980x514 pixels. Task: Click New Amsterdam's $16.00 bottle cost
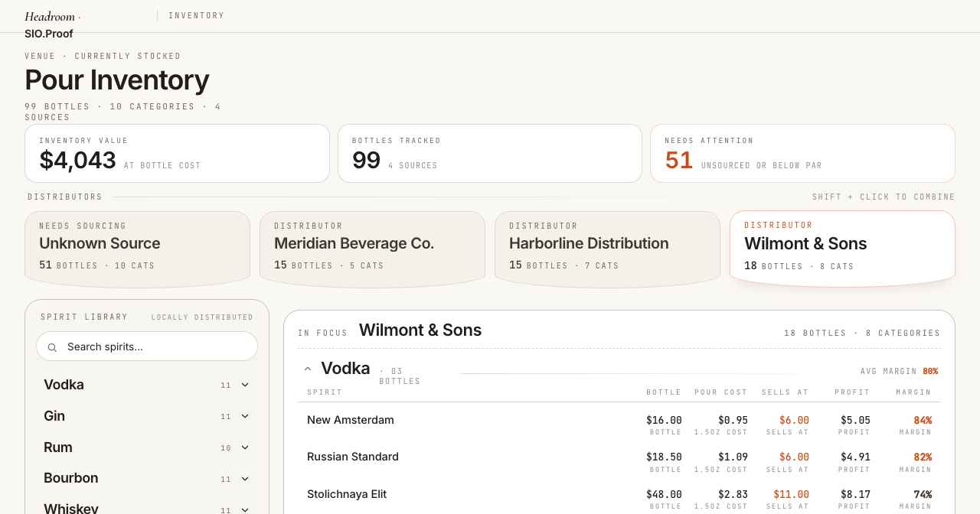664,420
